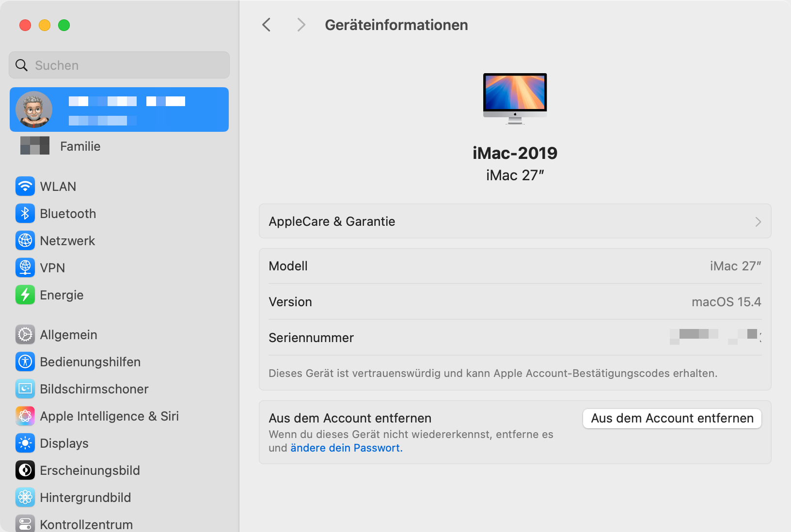Click the Kontrollzentrum toggle icon
This screenshot has height=532, width=791.
coord(25,523)
